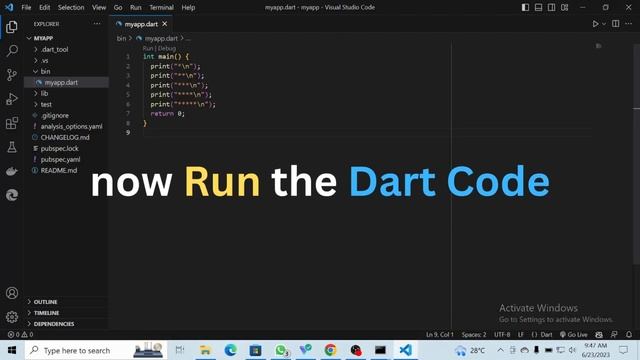
Task: Expand the test folder
Action: point(66,104)
